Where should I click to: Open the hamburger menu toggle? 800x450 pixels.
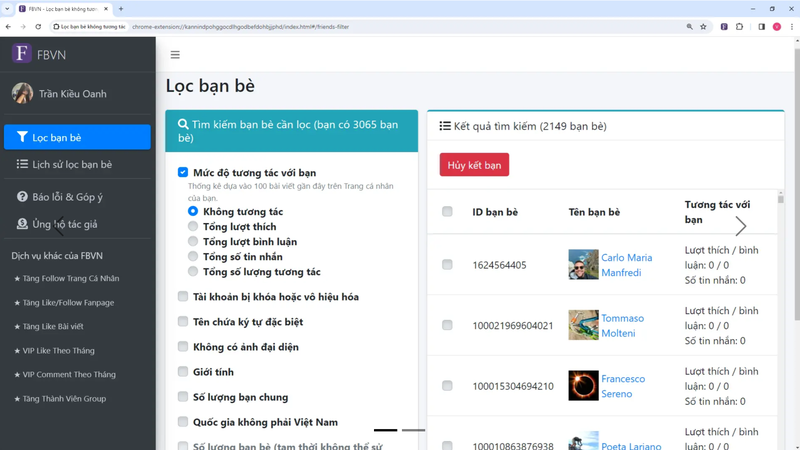(x=175, y=55)
